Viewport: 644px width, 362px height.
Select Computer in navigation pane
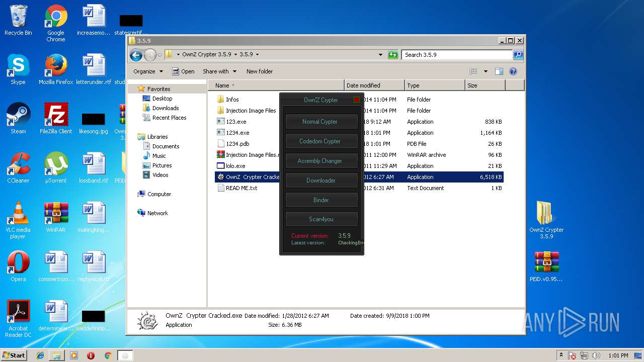click(x=159, y=194)
